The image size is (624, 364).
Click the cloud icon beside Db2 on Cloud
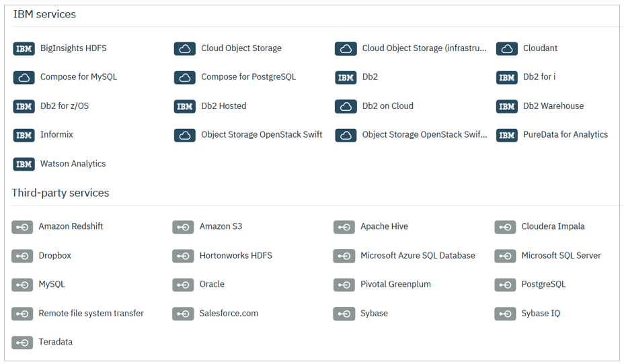click(346, 106)
